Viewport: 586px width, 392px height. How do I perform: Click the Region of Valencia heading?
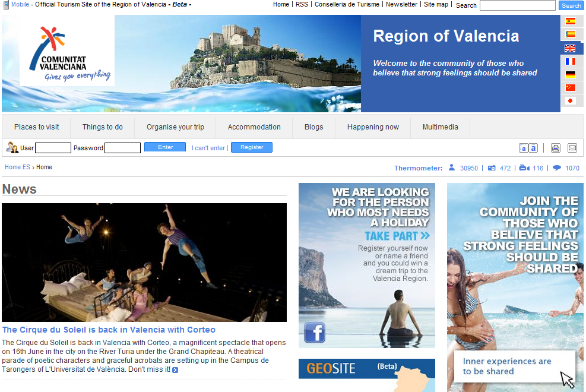[446, 36]
